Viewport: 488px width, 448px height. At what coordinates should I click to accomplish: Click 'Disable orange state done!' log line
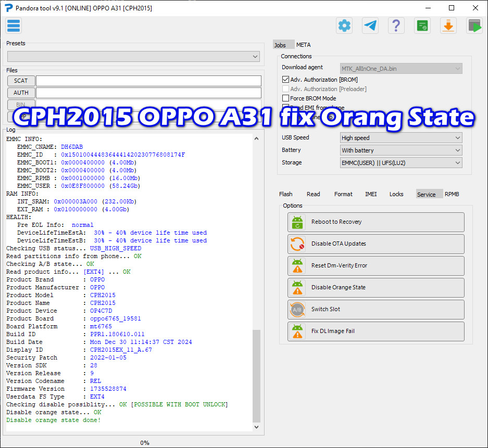(53, 420)
